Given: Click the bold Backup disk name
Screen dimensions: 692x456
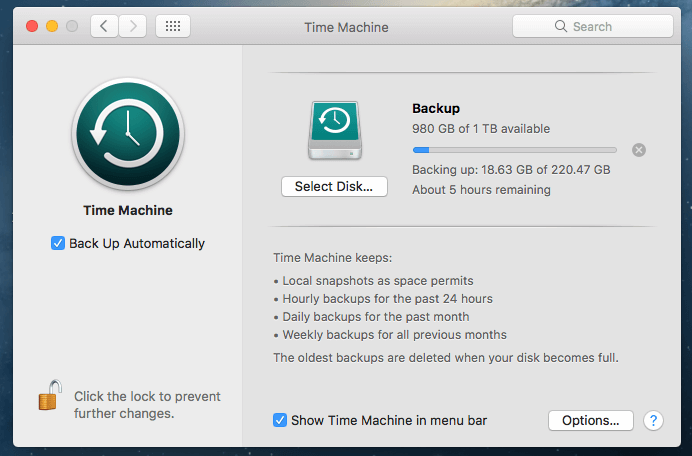Looking at the screenshot, I should tap(436, 108).
